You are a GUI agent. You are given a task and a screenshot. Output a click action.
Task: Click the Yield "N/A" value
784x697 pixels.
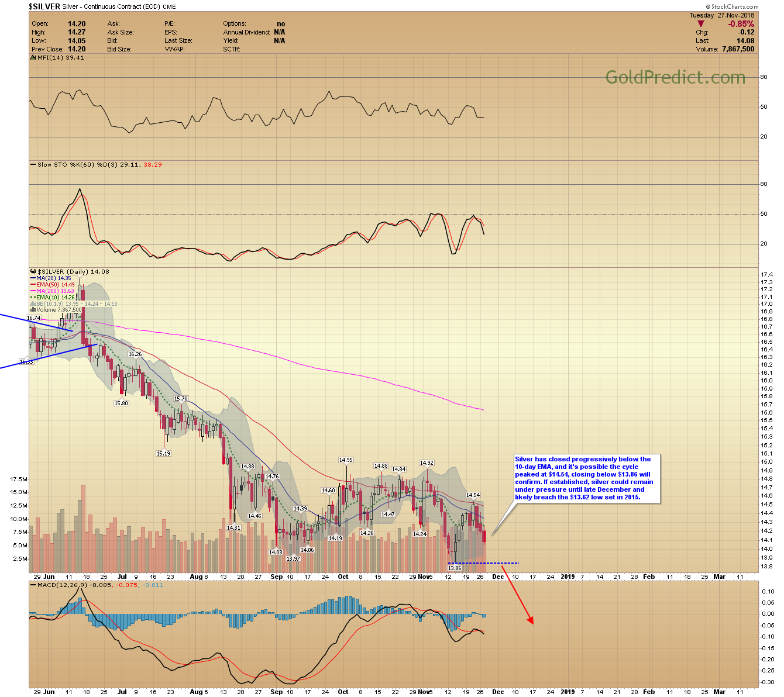pos(280,41)
